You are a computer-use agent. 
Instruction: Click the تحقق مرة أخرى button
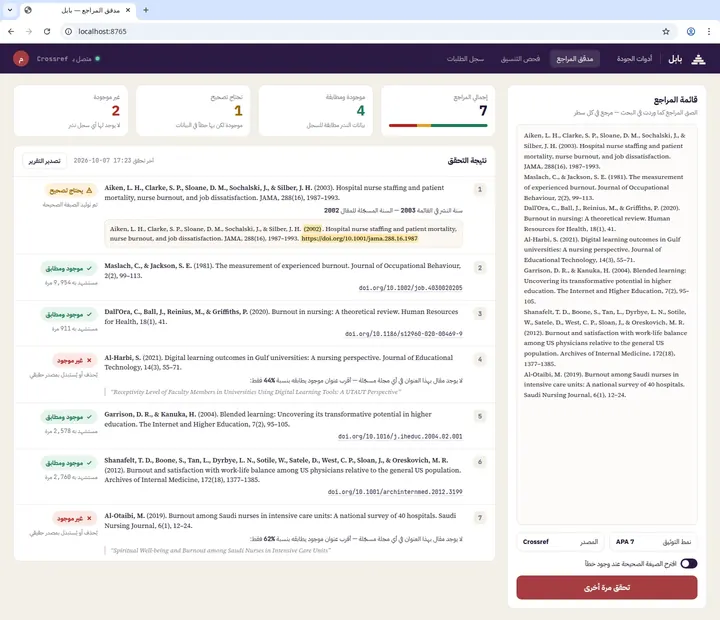tap(607, 587)
